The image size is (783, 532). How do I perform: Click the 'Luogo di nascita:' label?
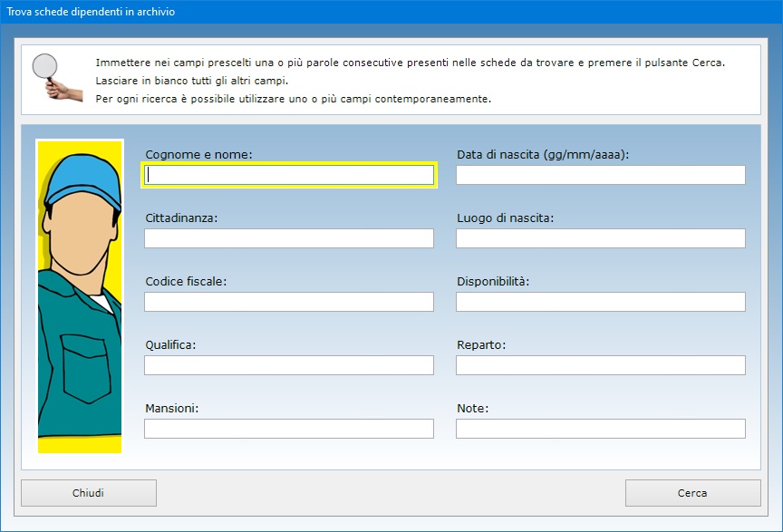506,218
